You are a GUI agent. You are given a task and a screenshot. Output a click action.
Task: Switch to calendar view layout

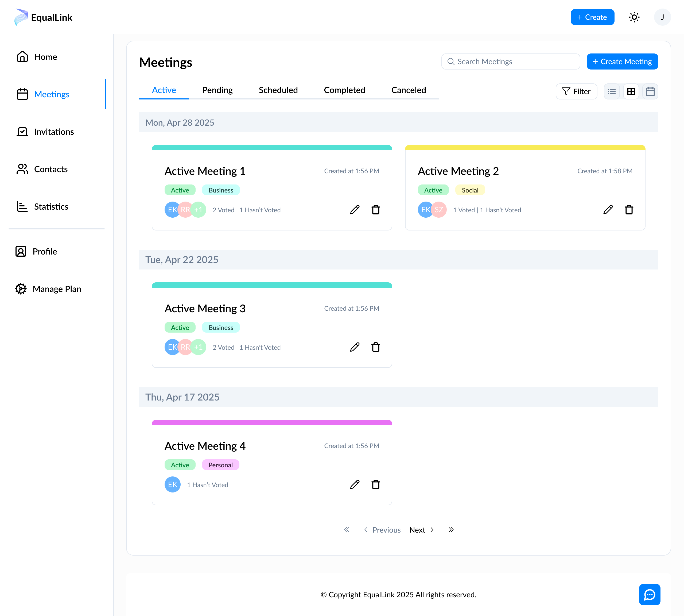650,91
